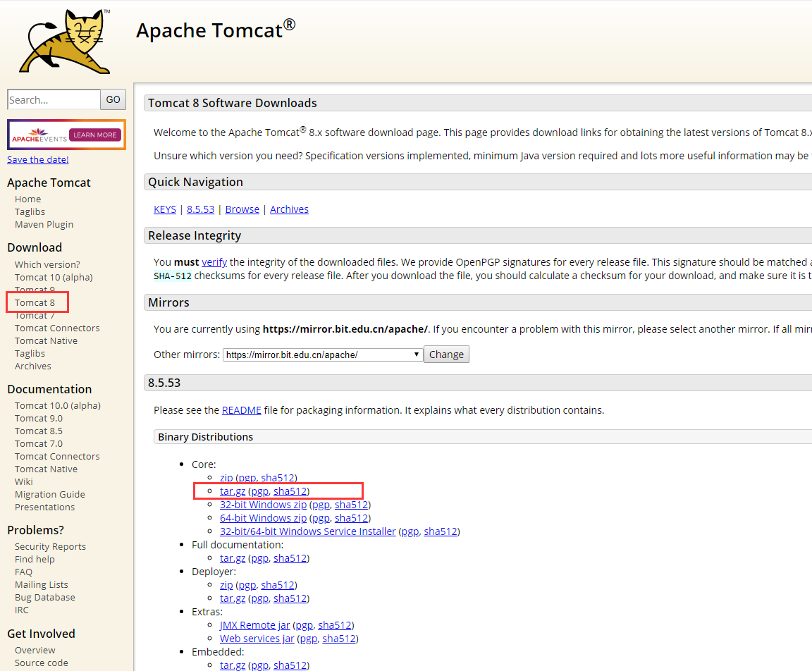
Task: Open Tomcat Connectors under Download
Action: (x=57, y=328)
